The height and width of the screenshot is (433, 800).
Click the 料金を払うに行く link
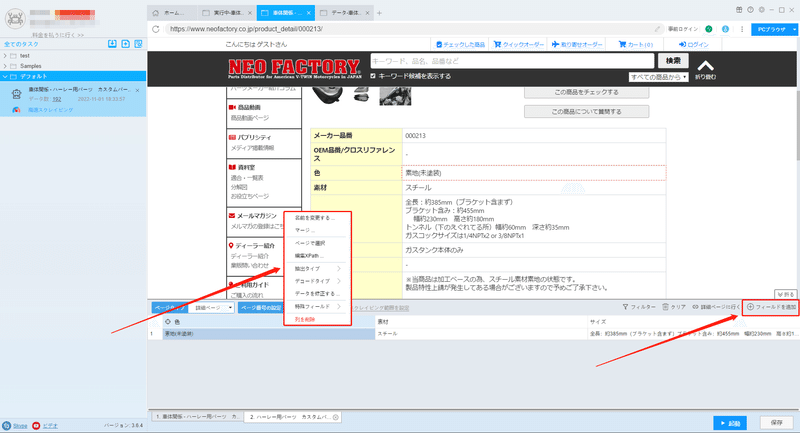(58, 35)
